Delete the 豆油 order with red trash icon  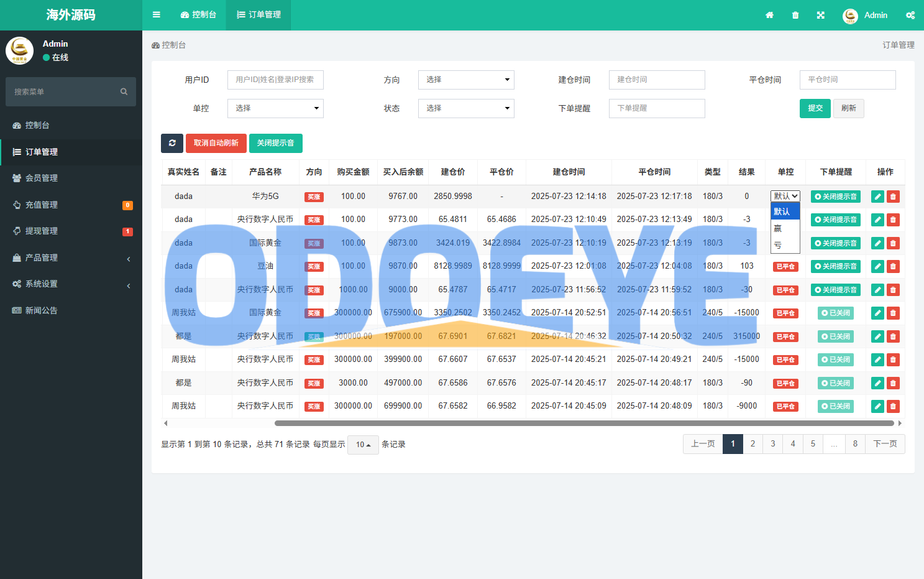(x=893, y=266)
